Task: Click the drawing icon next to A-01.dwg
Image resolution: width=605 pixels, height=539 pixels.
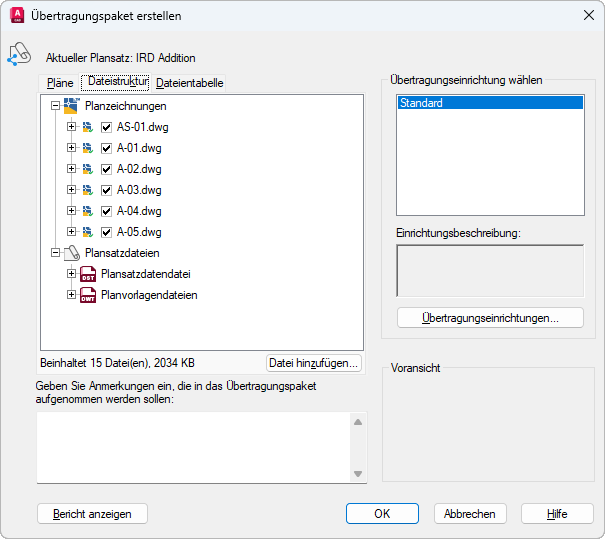Action: pos(88,148)
